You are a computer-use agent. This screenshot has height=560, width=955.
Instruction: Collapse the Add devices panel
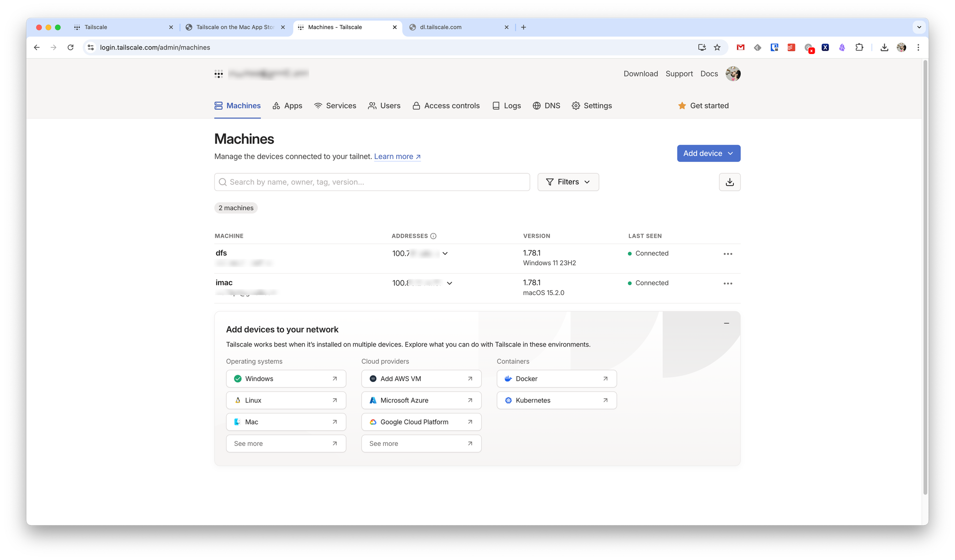(726, 323)
